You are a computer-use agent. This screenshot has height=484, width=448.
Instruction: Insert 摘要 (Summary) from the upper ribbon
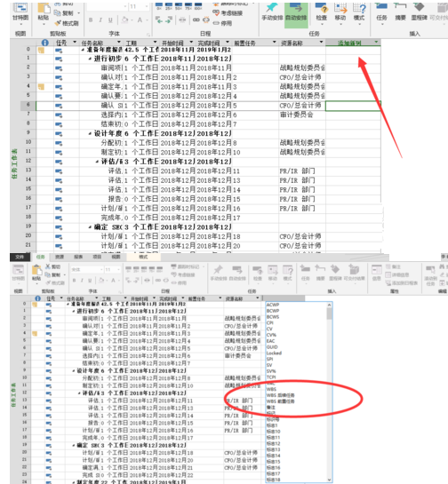(x=400, y=12)
